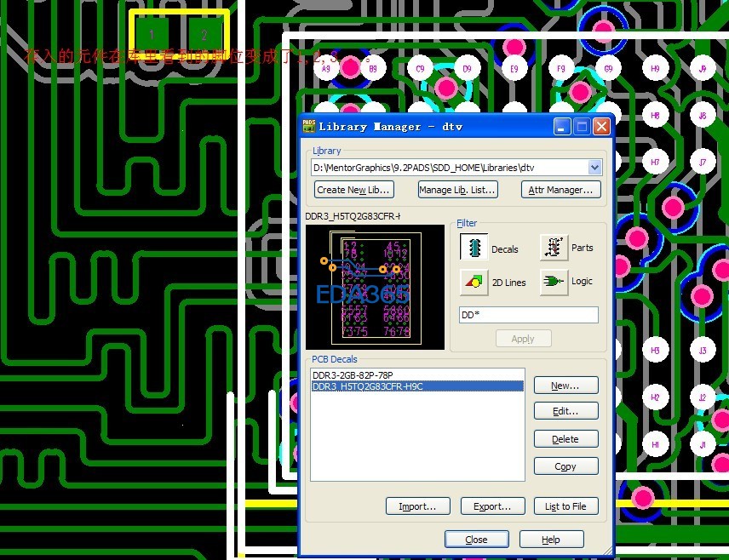
Task: Select DDR3_H5TQ2G83CFR-H9C decal entry
Action: tap(417, 386)
